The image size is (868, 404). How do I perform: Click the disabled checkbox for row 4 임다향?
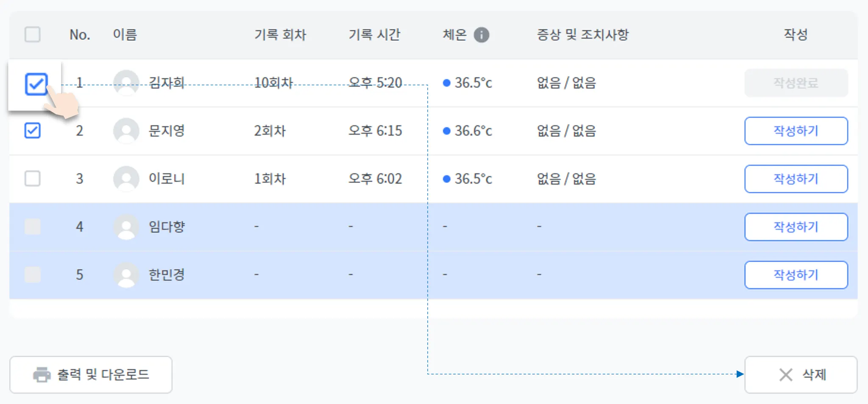point(33,227)
